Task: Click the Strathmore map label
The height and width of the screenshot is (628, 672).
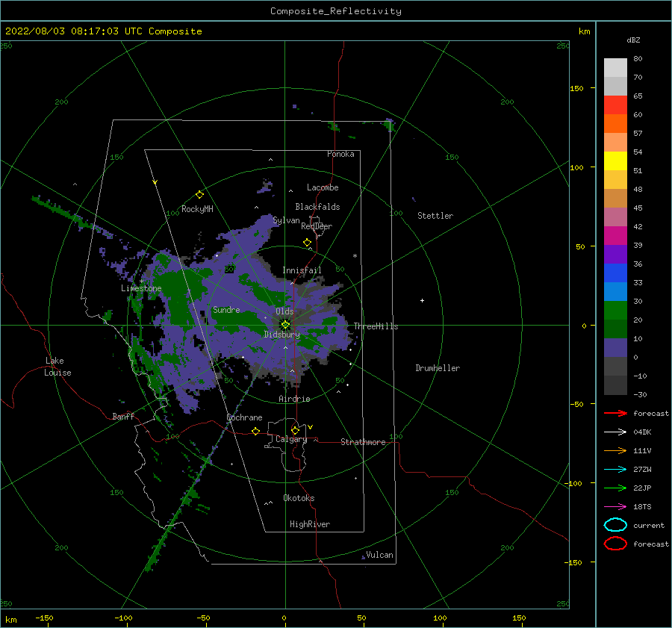Action: (363, 442)
